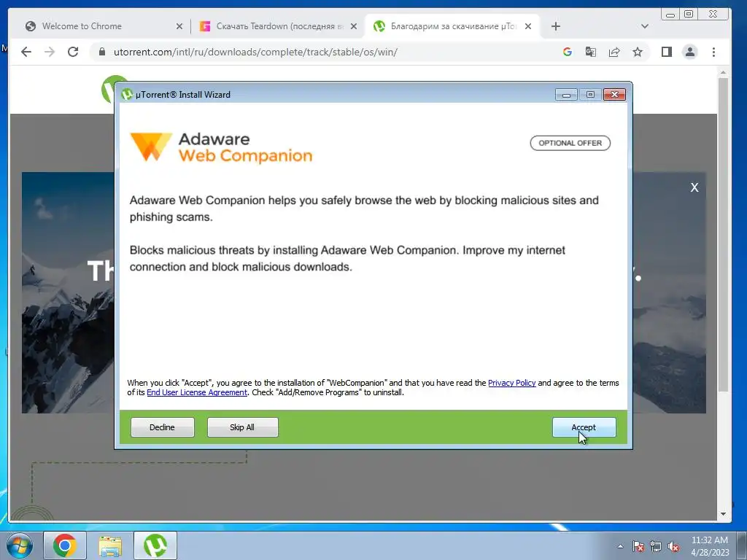Viewport: 747px width, 560px height.
Task: Bookmark this page with the star icon
Action: pos(638,52)
